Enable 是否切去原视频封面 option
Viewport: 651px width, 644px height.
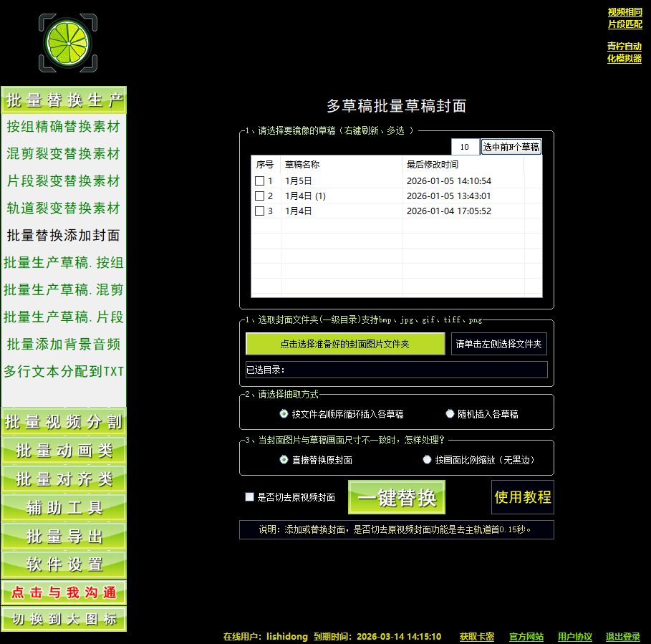tap(249, 496)
